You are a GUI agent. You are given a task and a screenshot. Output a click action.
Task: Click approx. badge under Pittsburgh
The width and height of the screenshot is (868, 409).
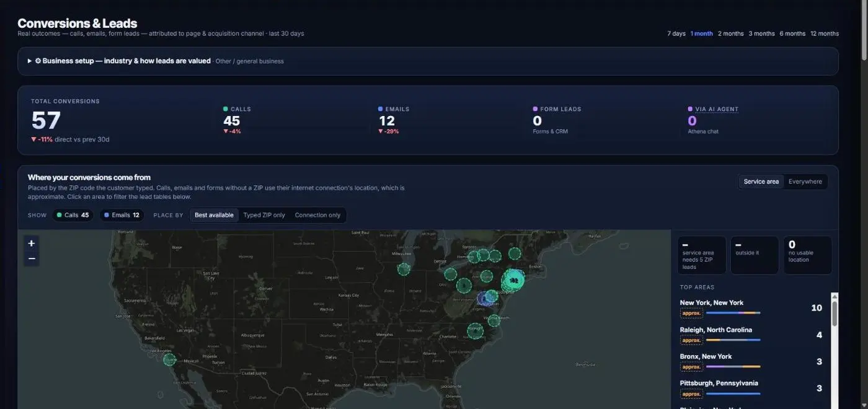coord(691,394)
